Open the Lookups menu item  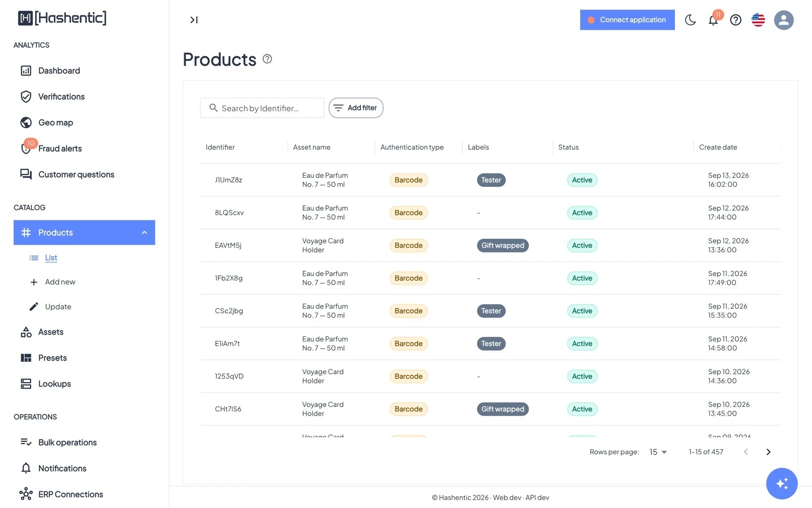pyautogui.click(x=84, y=384)
